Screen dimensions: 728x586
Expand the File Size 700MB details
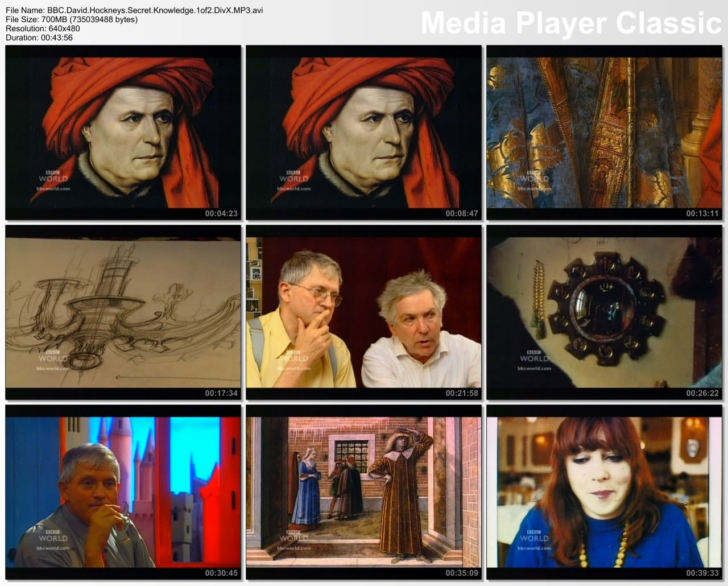pos(71,19)
